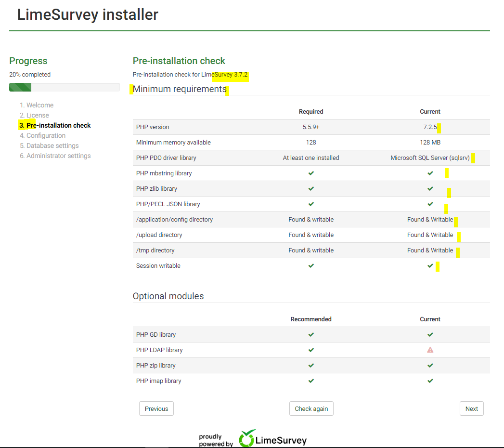The width and height of the screenshot is (504, 448).
Task: Click the Session writable current checkmark
Action: (x=430, y=266)
